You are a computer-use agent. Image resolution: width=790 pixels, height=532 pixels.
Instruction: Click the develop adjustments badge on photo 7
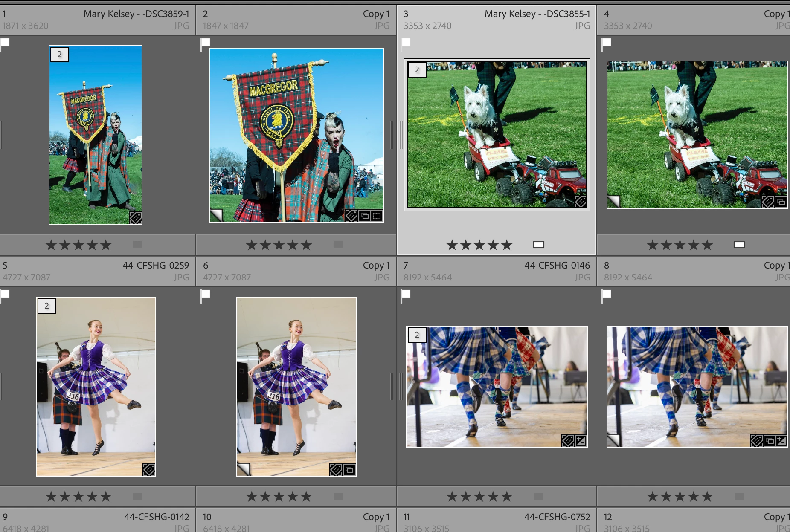click(x=581, y=440)
